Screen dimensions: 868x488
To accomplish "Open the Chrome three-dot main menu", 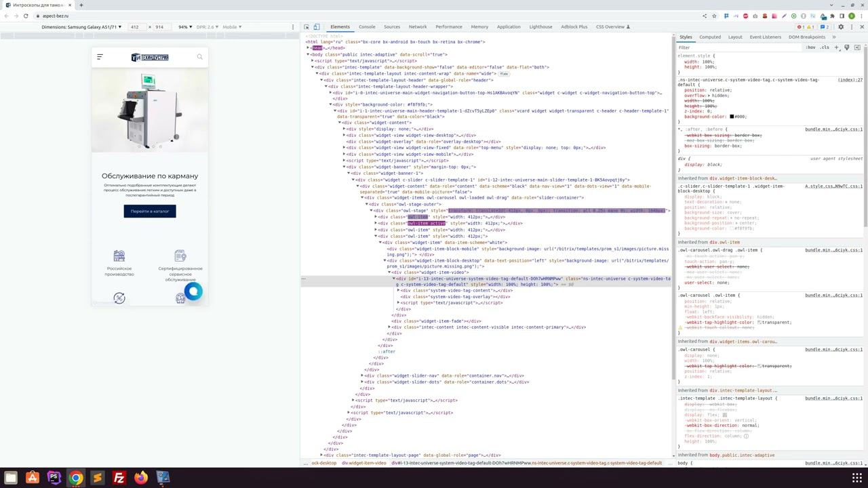I will 861,16.
